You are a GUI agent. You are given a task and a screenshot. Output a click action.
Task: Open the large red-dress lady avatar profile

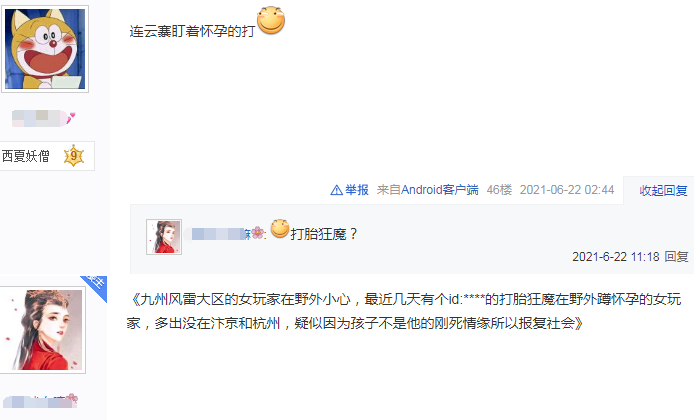click(x=42, y=330)
